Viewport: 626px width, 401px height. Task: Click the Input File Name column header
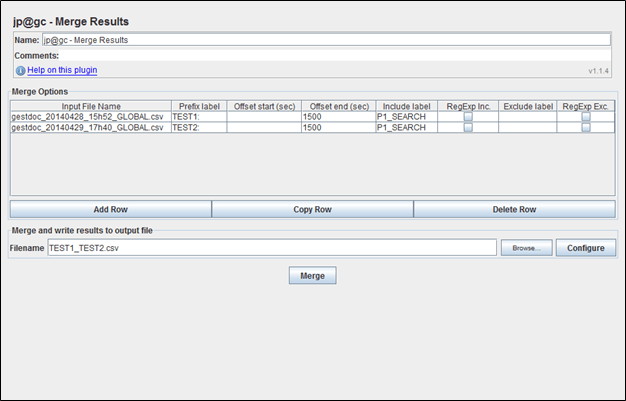click(90, 106)
